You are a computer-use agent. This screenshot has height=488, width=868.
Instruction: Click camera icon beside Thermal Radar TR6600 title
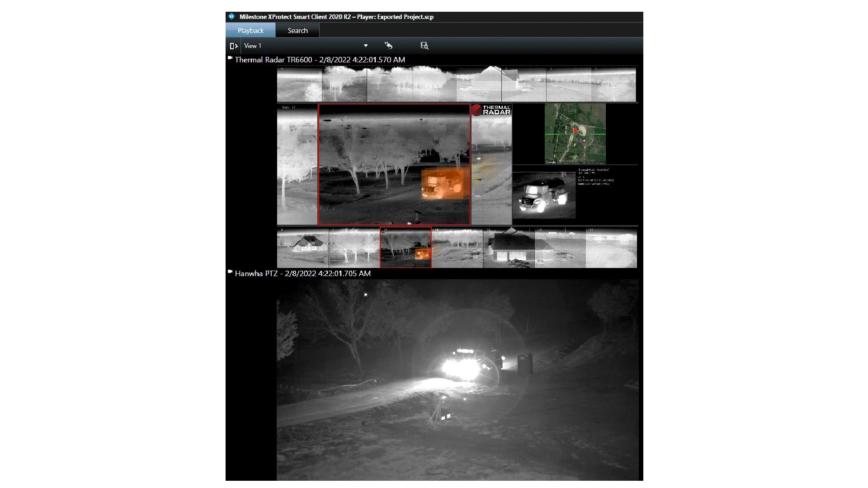point(230,58)
